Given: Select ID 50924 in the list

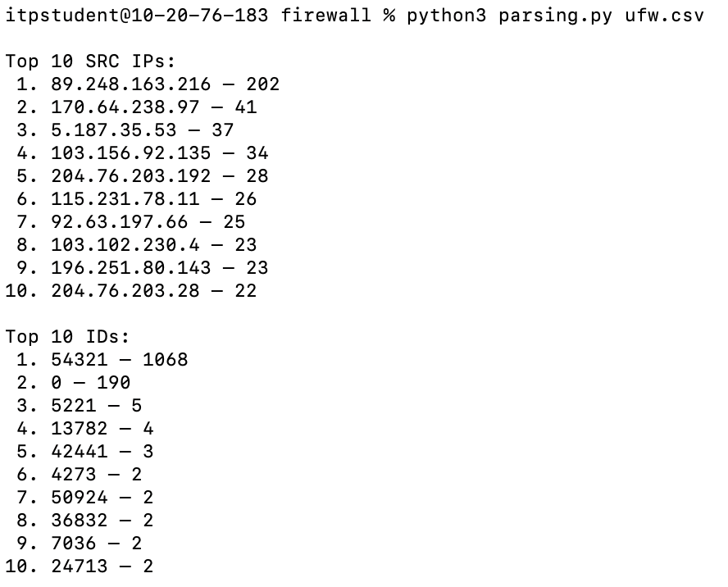Looking at the screenshot, I should (x=79, y=498).
